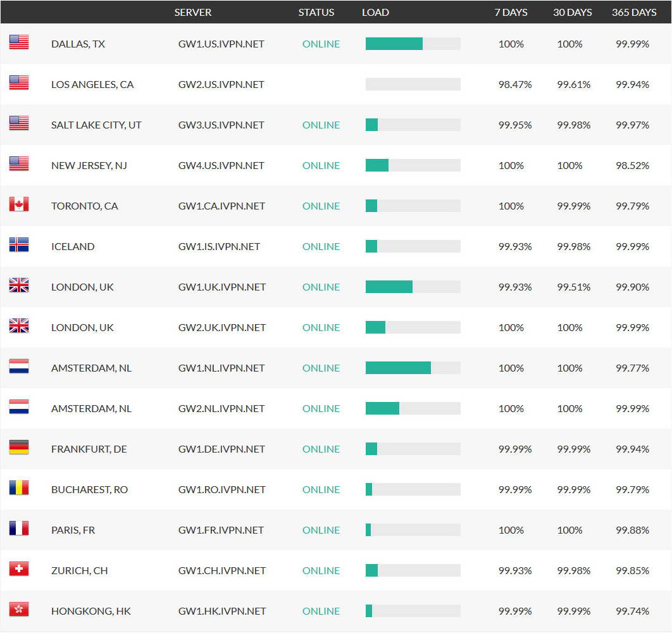672x633 pixels.
Task: Click the US flag beside Dallas, TX
Action: click(19, 42)
